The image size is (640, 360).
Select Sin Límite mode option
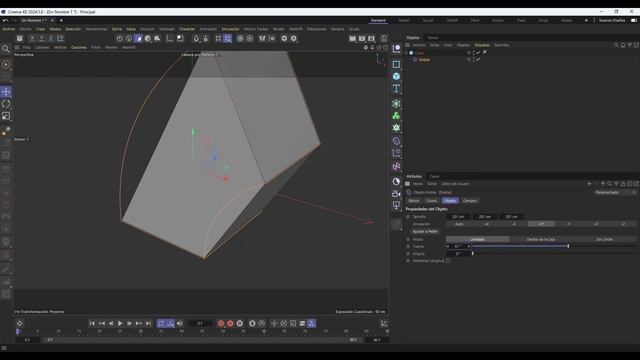tap(604, 239)
